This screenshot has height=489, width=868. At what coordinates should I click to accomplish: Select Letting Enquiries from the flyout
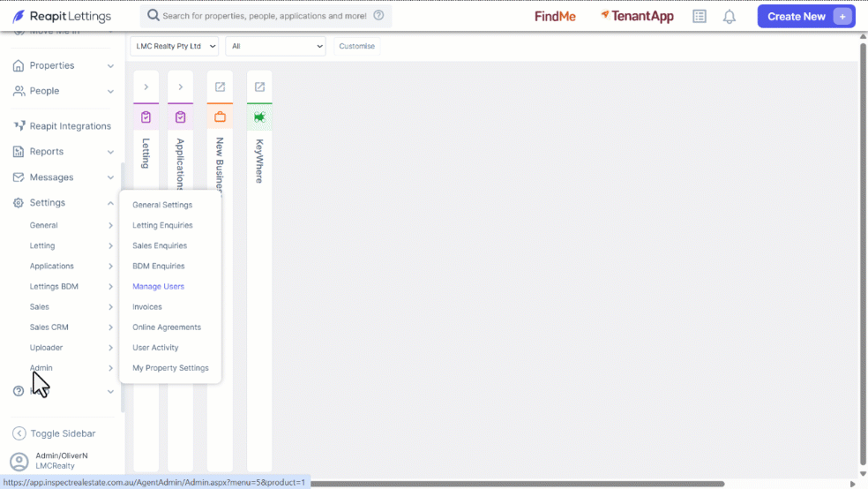tap(162, 225)
